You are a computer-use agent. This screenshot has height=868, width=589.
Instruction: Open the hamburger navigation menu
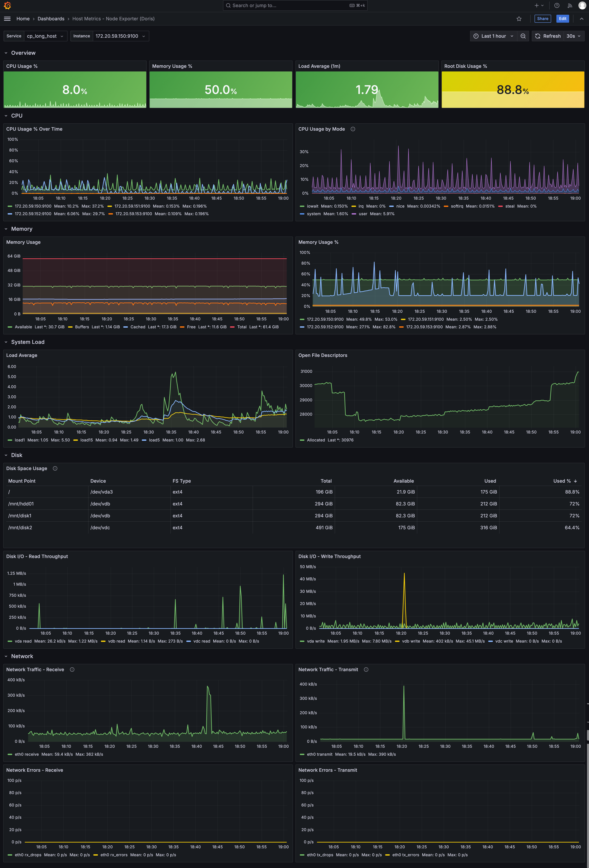click(x=7, y=19)
